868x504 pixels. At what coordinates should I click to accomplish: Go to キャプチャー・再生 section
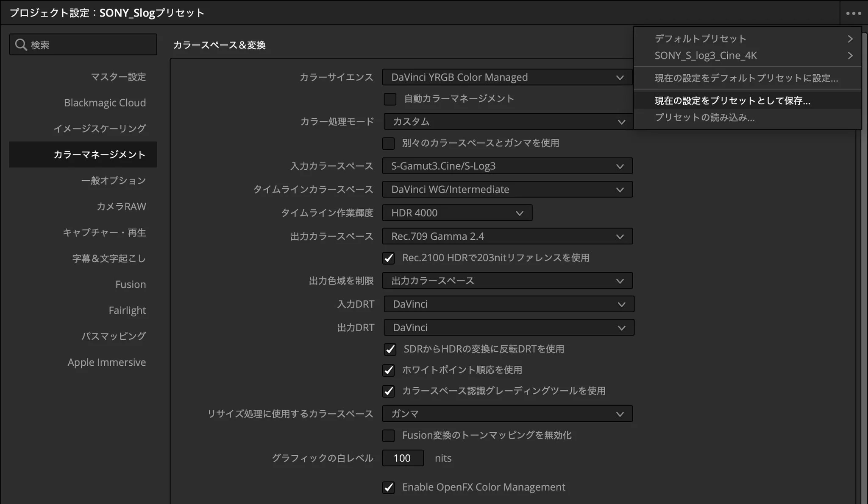[x=83, y=232]
